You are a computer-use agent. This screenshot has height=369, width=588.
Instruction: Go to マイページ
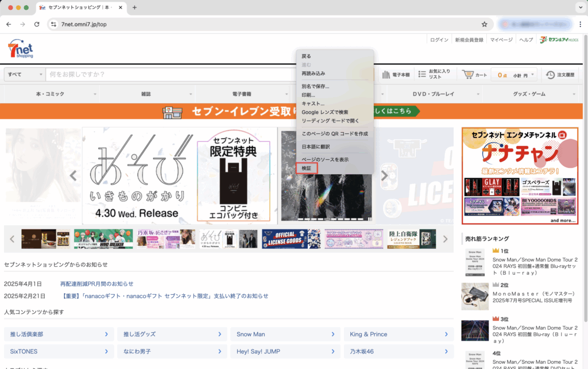501,40
